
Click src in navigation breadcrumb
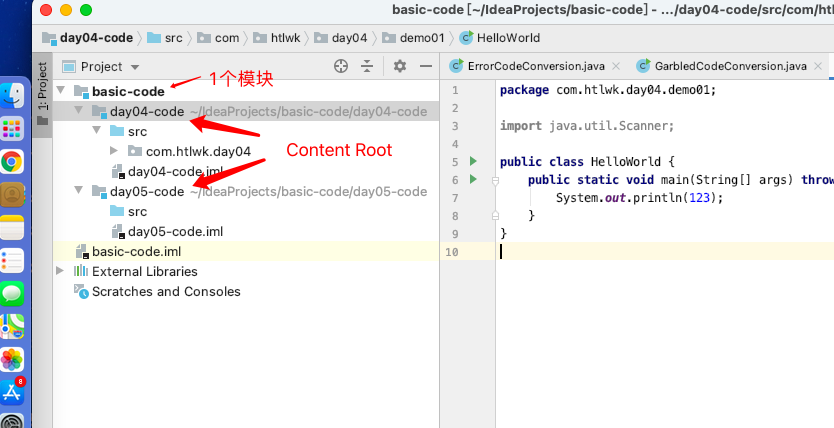pyautogui.click(x=173, y=38)
